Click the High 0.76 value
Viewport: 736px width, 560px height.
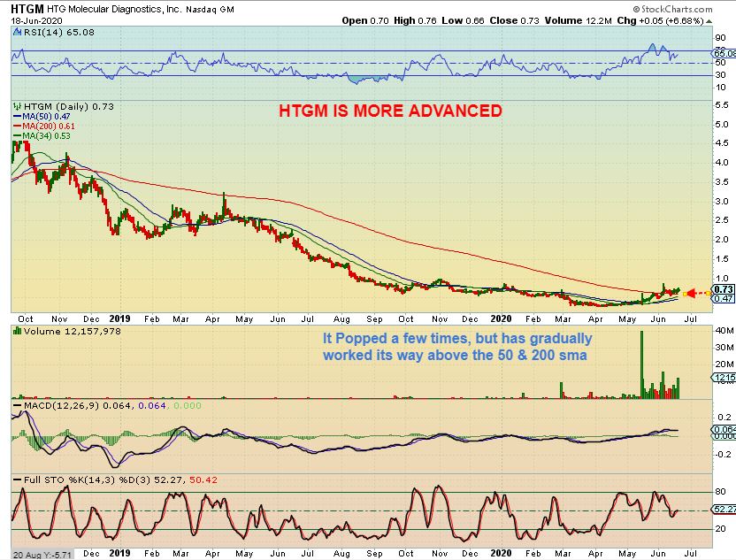415,20
